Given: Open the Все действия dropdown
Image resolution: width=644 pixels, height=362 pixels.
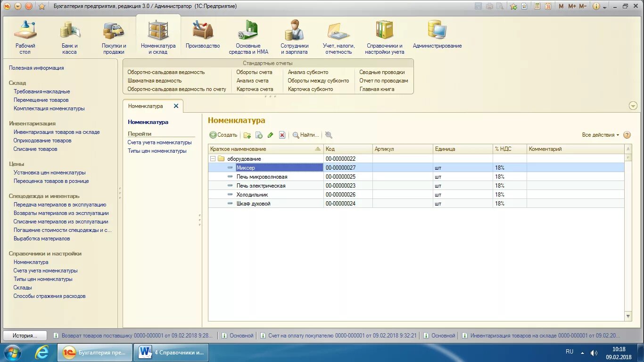Looking at the screenshot, I should point(601,135).
